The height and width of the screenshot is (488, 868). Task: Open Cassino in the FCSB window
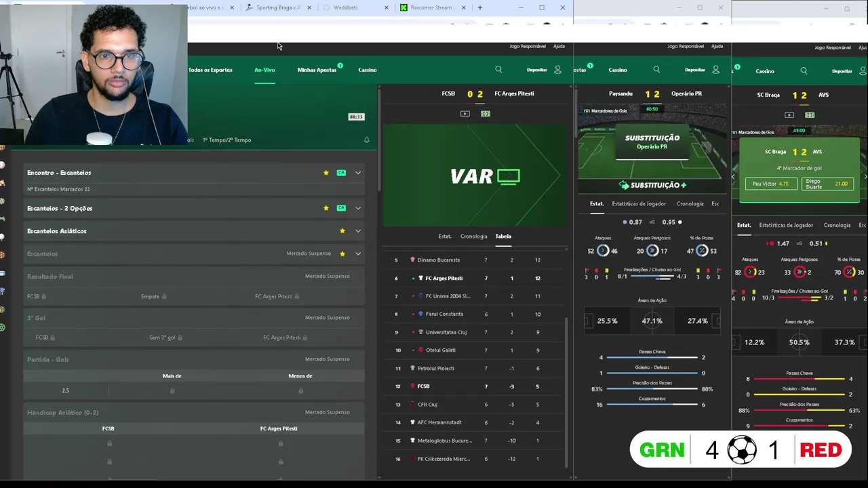[x=368, y=70]
